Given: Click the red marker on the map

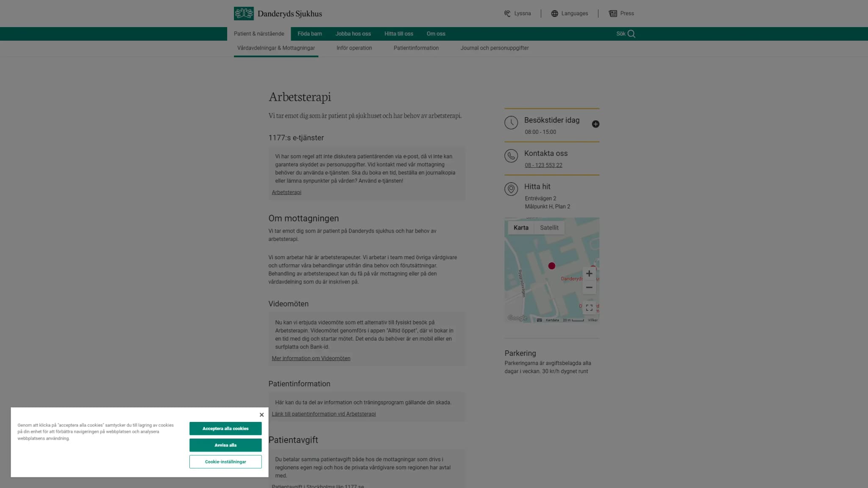Looking at the screenshot, I should point(551,266).
